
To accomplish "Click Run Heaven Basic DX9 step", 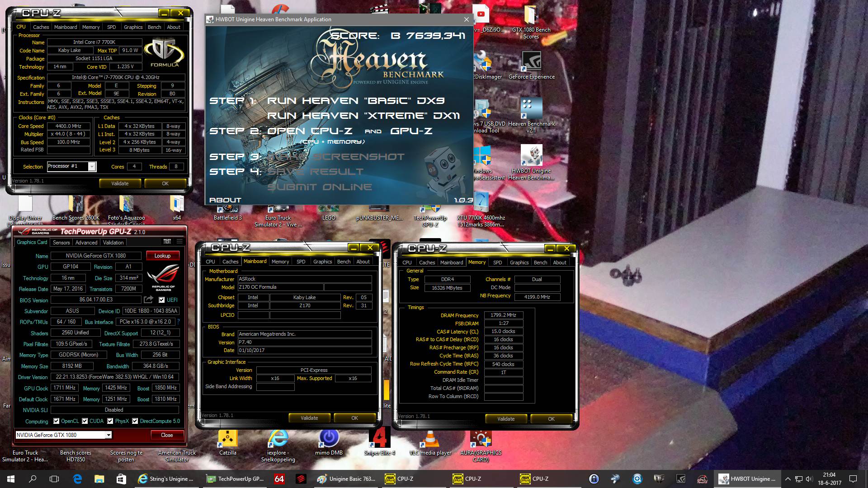I will point(356,101).
